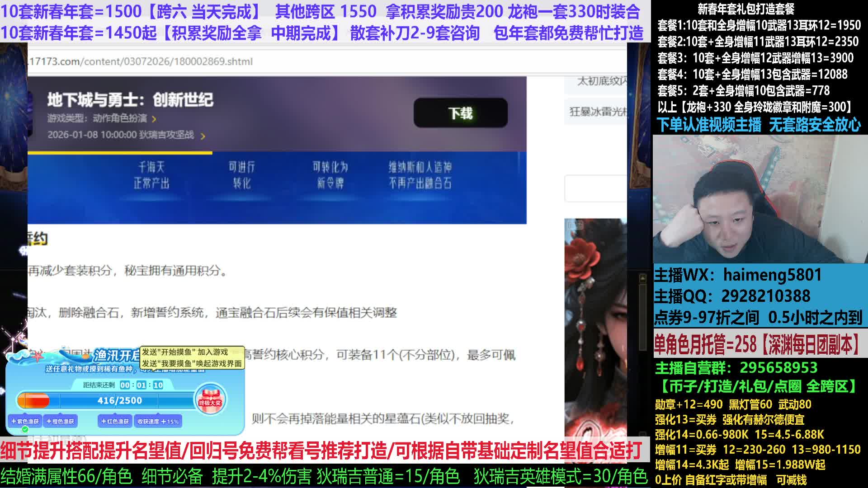The width and height of the screenshot is (868, 488).
Task: Click the starfish icon on fishing widget
Action: [38, 356]
